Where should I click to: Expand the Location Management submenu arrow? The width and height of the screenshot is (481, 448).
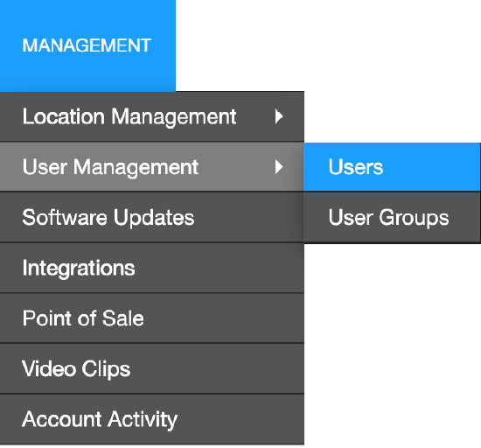pos(278,116)
